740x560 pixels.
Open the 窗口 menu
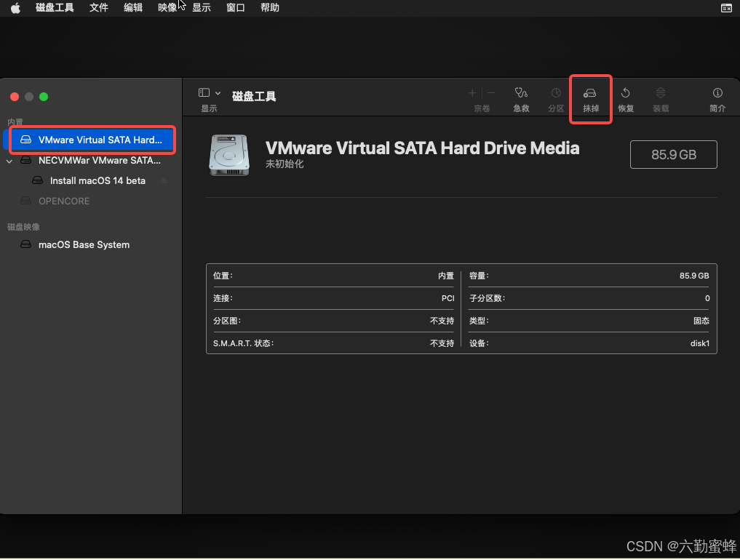[x=236, y=7]
